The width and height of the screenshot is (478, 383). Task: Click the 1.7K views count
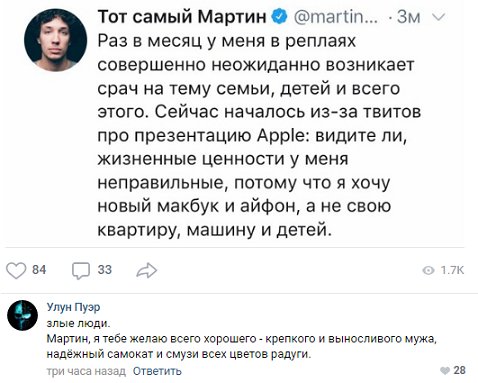coord(452,270)
